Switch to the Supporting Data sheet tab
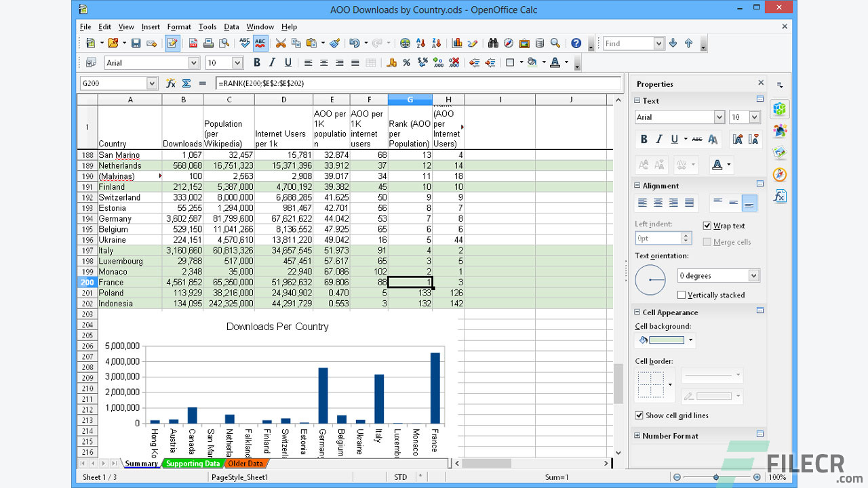 click(x=193, y=464)
